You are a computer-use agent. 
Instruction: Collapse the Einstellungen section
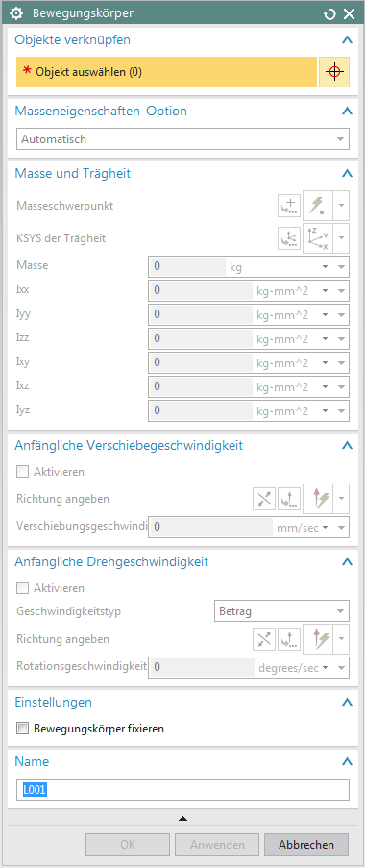pyautogui.click(x=347, y=703)
